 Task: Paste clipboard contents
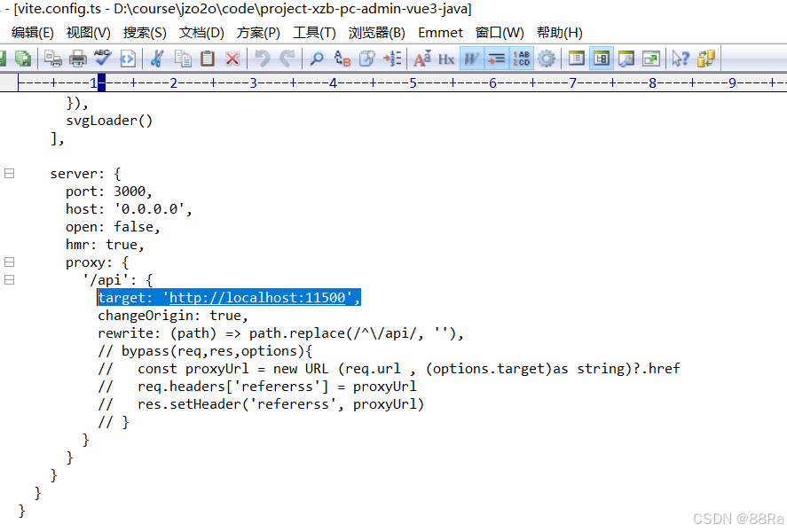[206, 59]
